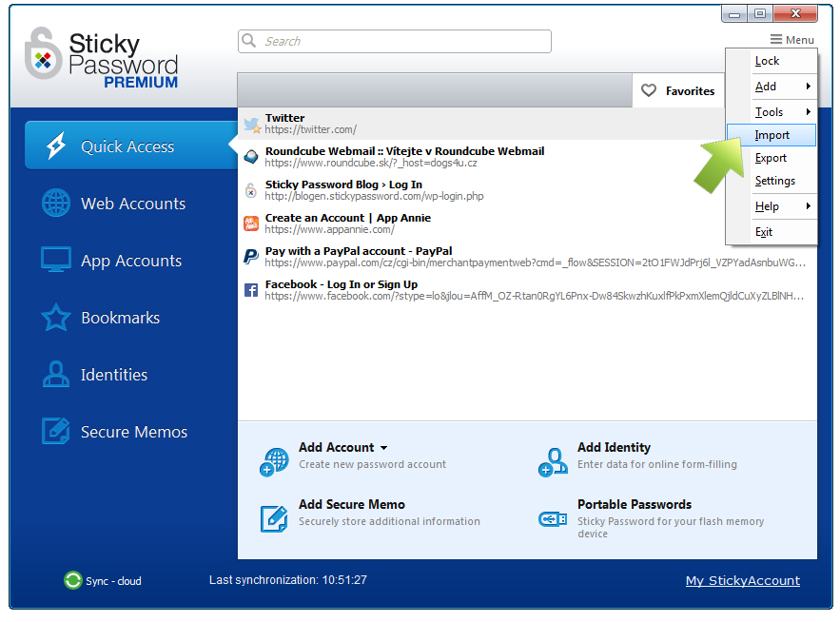Image resolution: width=840 pixels, height=622 pixels.
Task: Click the Add Secure Memo icon
Action: click(x=274, y=518)
